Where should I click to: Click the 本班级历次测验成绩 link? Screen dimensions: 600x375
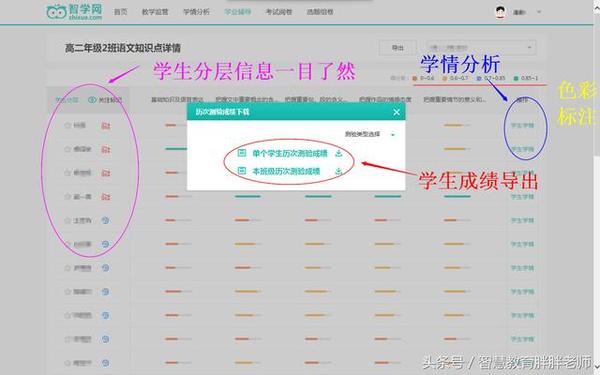coord(286,171)
